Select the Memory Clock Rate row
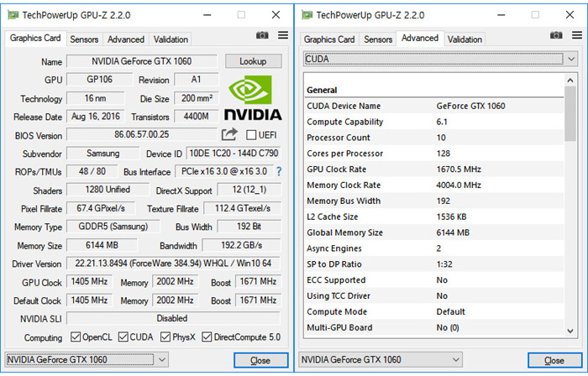This screenshot has width=588, height=376. [x=434, y=185]
